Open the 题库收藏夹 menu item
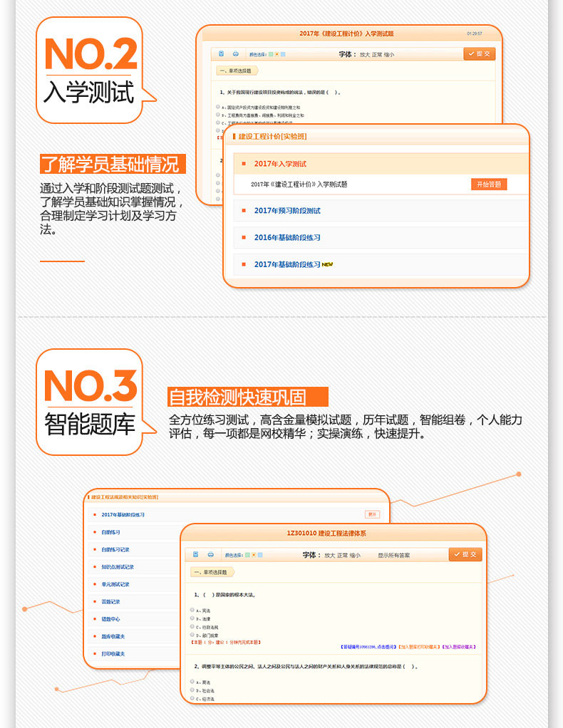The height and width of the screenshot is (728, 563). (x=113, y=637)
